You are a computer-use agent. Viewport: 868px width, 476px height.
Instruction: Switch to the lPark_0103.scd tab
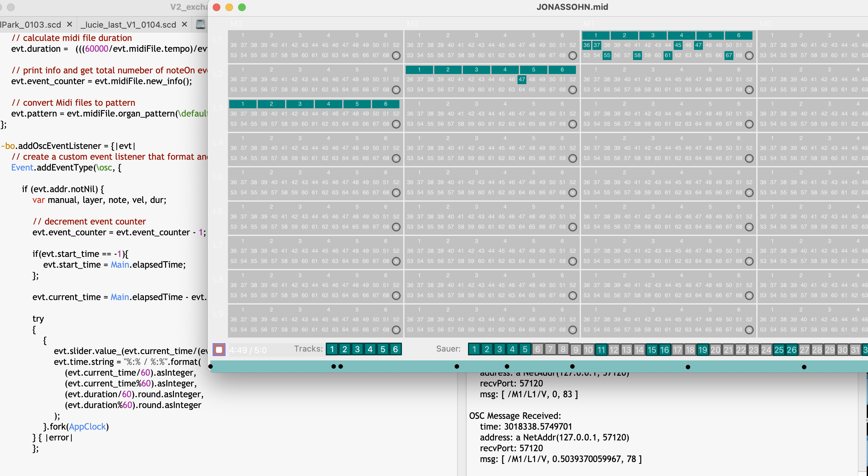pos(30,24)
